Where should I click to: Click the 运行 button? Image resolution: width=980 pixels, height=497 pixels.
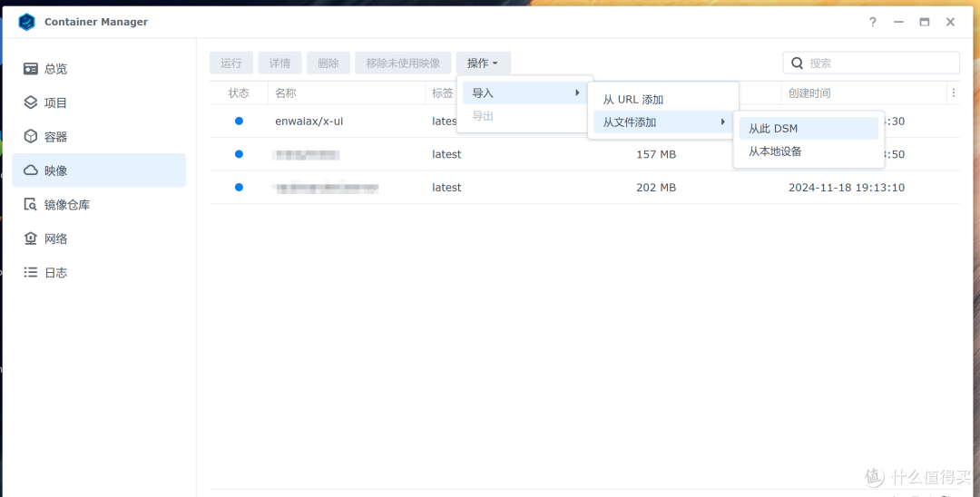coord(231,63)
